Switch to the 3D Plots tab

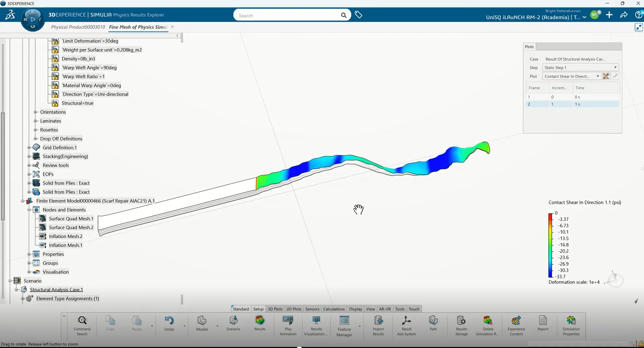275,309
